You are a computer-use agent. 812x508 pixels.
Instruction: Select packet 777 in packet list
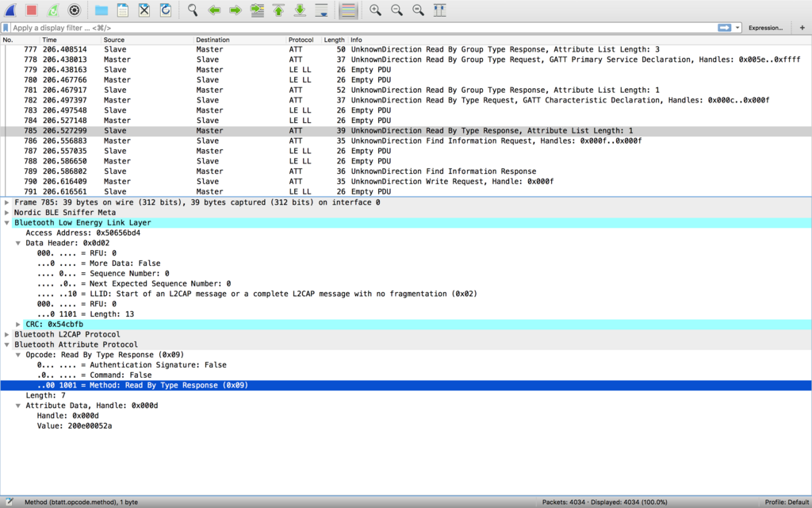pos(406,50)
